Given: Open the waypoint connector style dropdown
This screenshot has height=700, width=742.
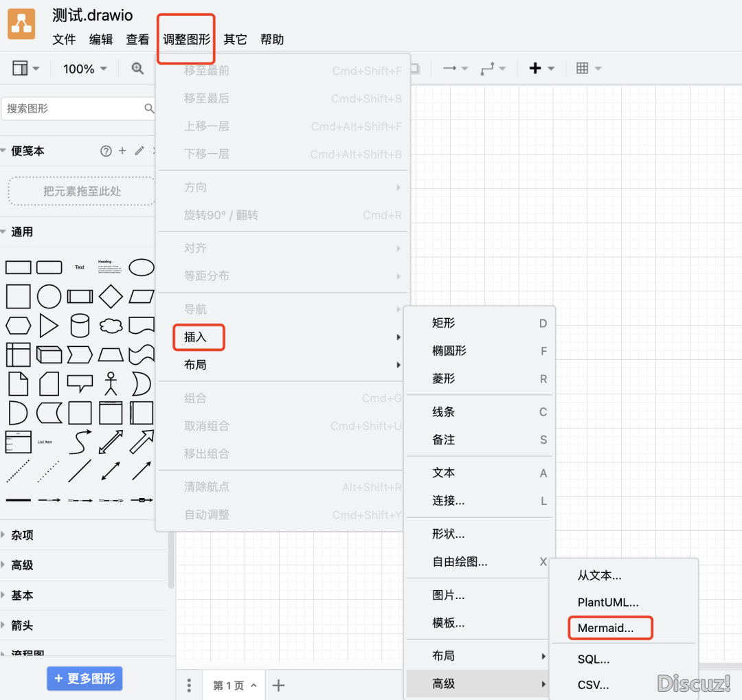Looking at the screenshot, I should point(493,69).
